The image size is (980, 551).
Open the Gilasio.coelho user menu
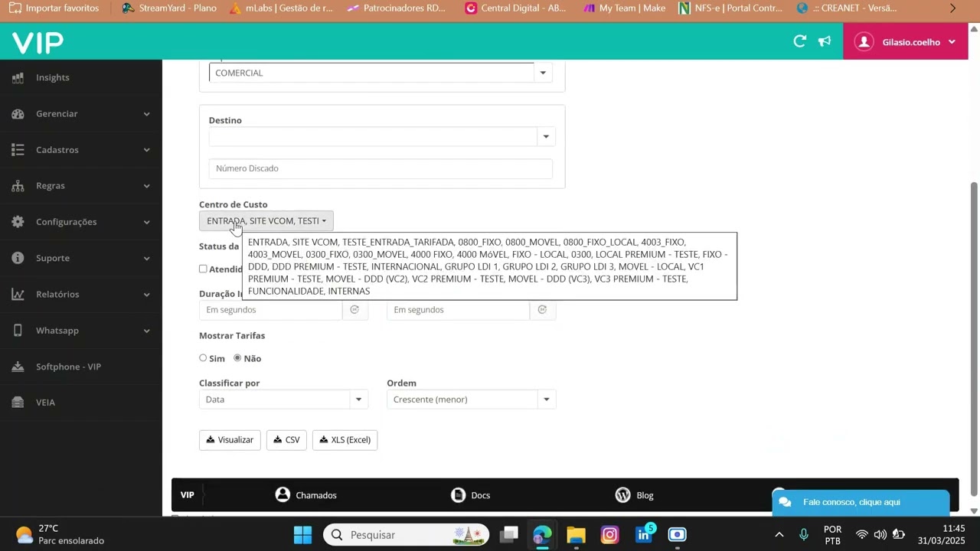pyautogui.click(x=905, y=42)
